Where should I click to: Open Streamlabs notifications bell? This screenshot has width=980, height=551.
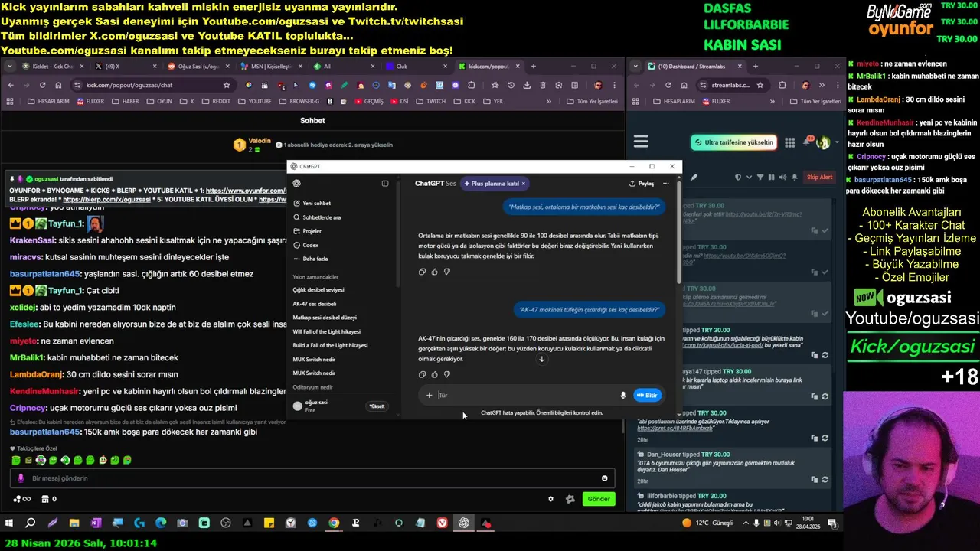pos(806,142)
